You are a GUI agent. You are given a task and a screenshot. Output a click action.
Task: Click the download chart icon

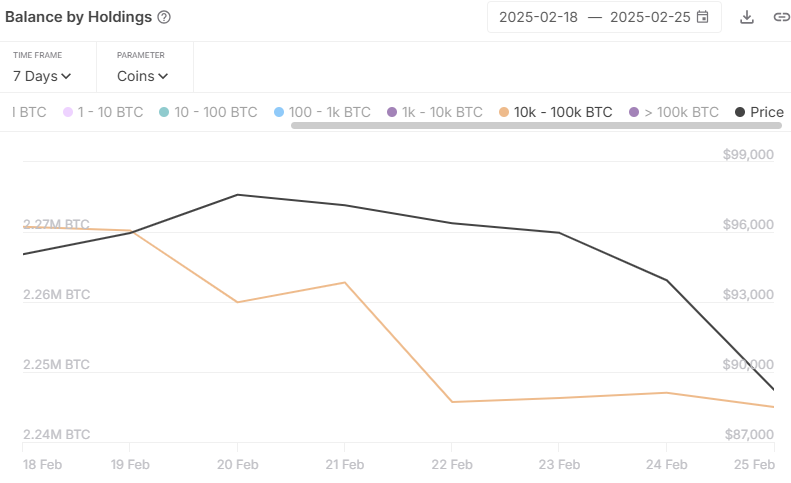coord(747,17)
